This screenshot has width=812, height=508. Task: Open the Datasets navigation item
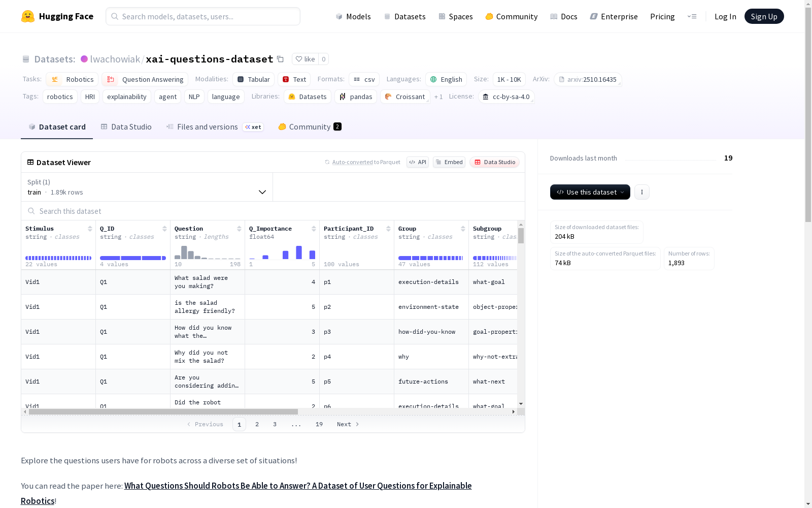click(x=404, y=16)
